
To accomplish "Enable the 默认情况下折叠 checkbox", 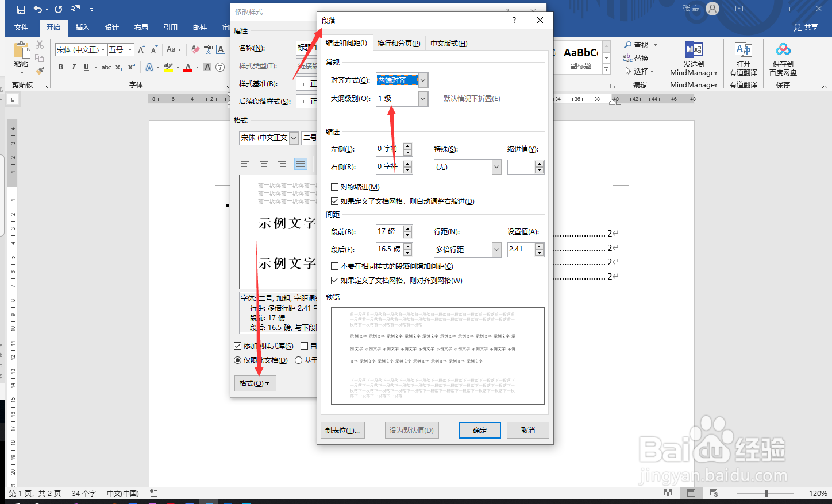I will [x=437, y=98].
